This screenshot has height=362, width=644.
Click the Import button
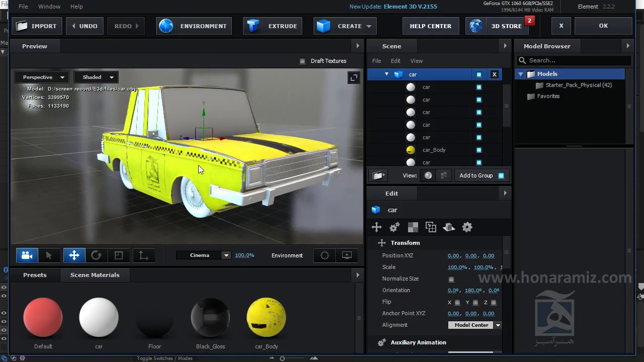(x=37, y=26)
